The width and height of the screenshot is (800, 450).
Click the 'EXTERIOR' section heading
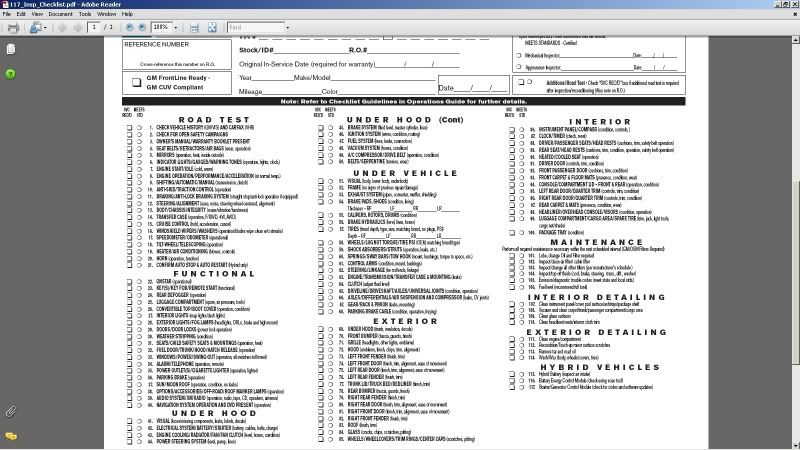pos(405,321)
